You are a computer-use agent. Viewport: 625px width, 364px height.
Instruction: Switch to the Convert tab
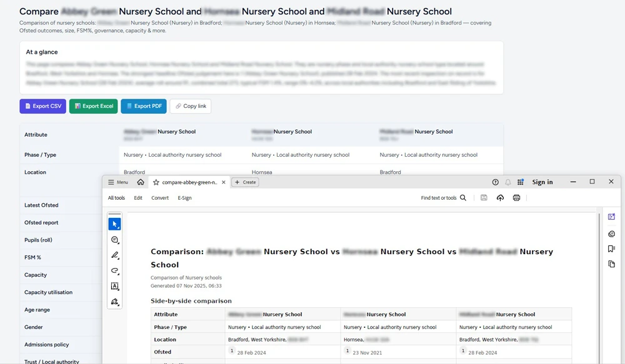tap(160, 197)
